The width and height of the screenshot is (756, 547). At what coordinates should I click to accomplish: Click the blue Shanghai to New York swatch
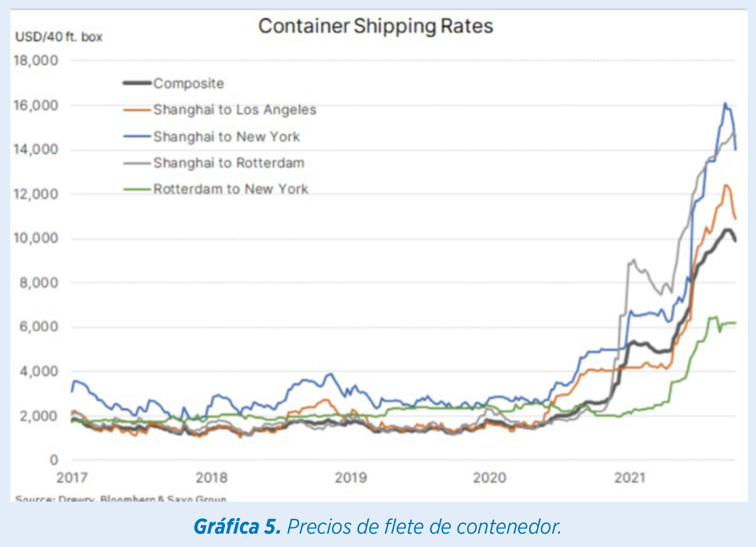pyautogui.click(x=137, y=136)
